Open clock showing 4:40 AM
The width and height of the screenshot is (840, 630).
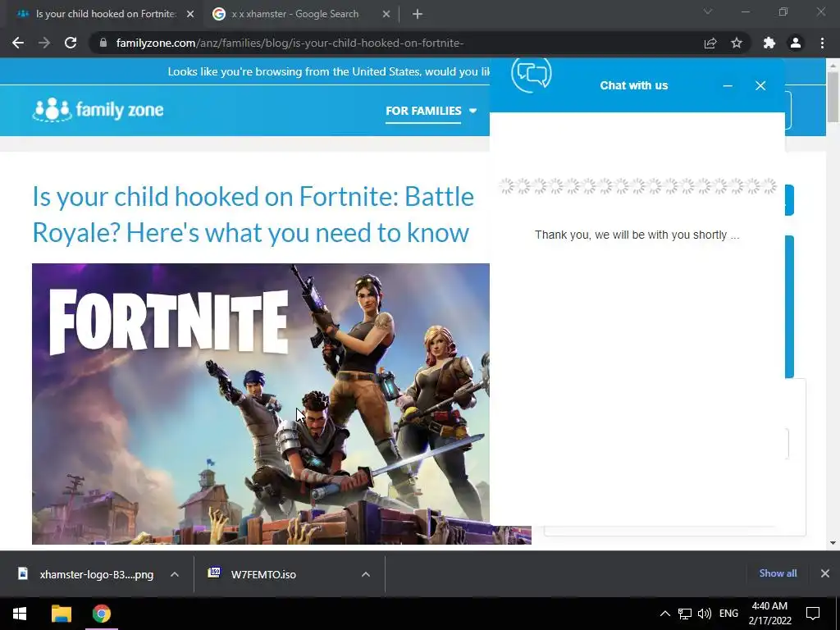[x=769, y=614]
